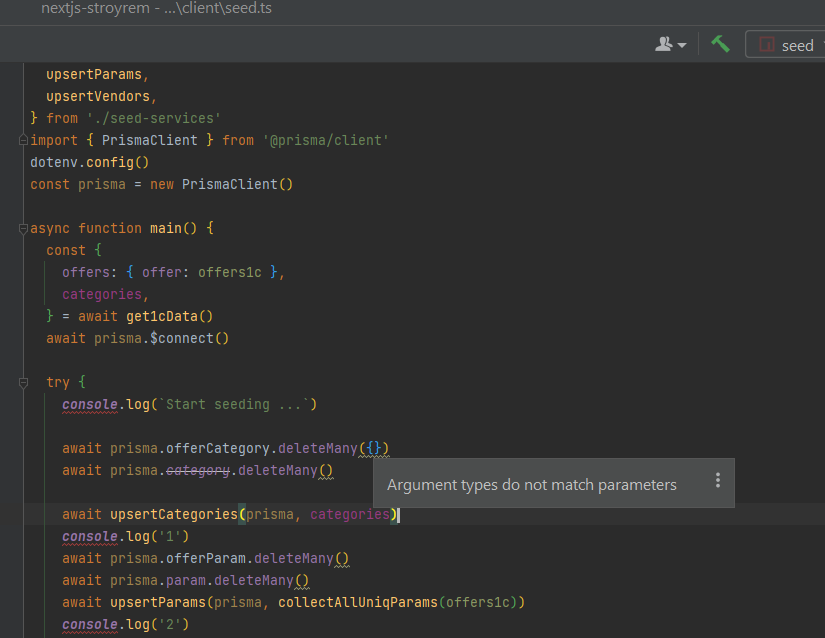Click collectAllUniqParams function call
Image resolution: width=825 pixels, height=638 pixels.
tap(358, 602)
